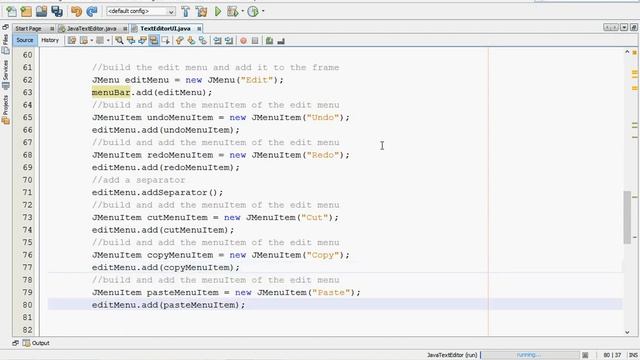Screen dimensions: 640x360
Task: Close the JavaTextEditor.java tab
Action: [x=125, y=29]
